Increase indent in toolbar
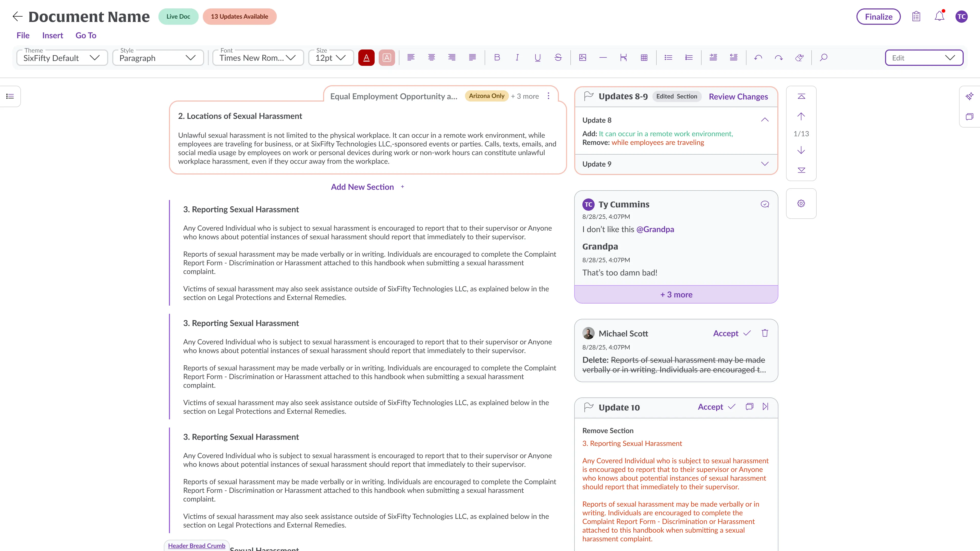The height and width of the screenshot is (551, 980). [713, 57]
